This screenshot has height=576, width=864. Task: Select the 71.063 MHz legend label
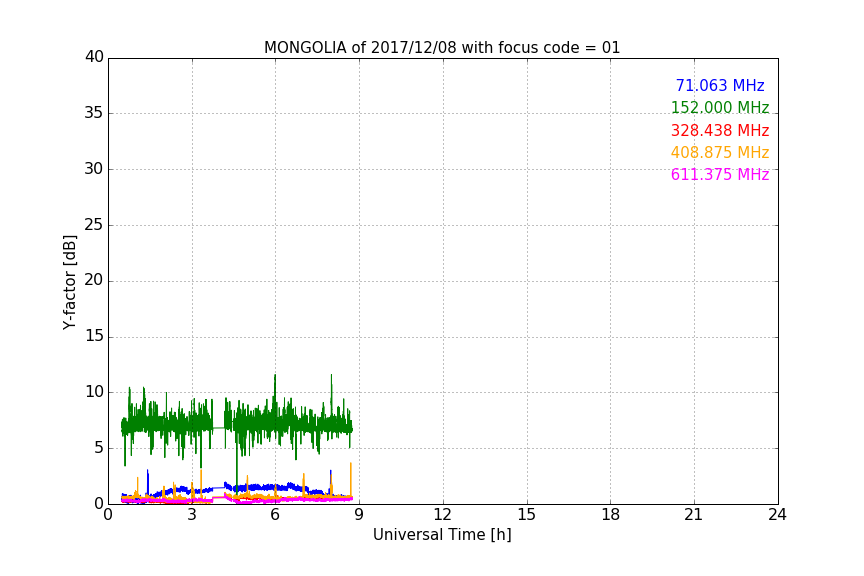pos(720,85)
